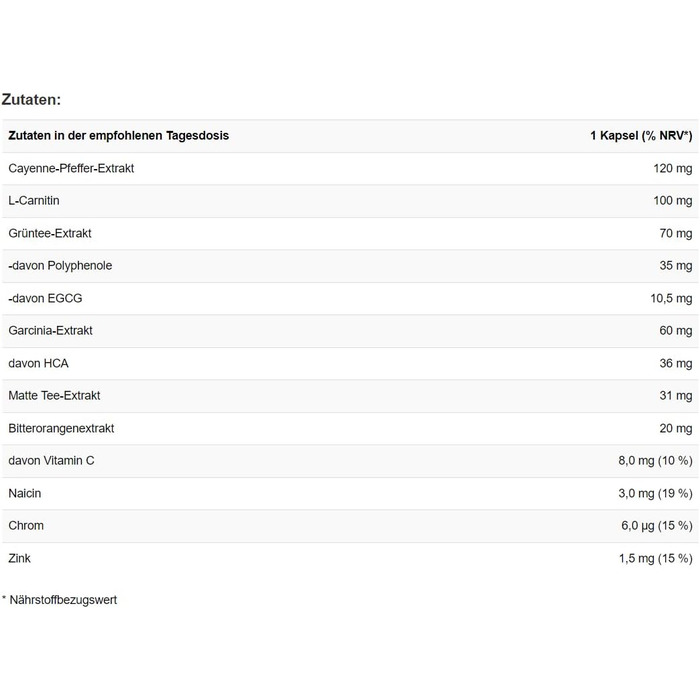The image size is (700, 700).
Task: Click the L-Carnitin ingredient name
Action: (34, 201)
